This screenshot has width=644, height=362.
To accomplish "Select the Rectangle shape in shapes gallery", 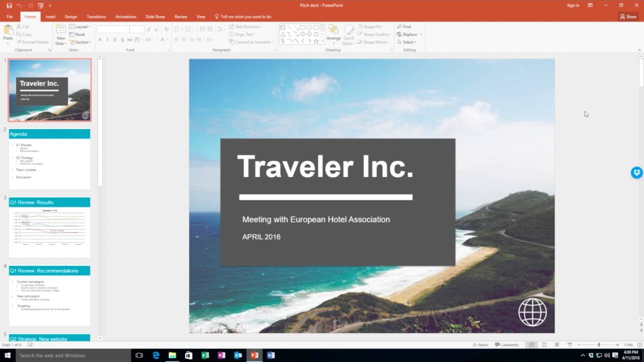I will (302, 27).
